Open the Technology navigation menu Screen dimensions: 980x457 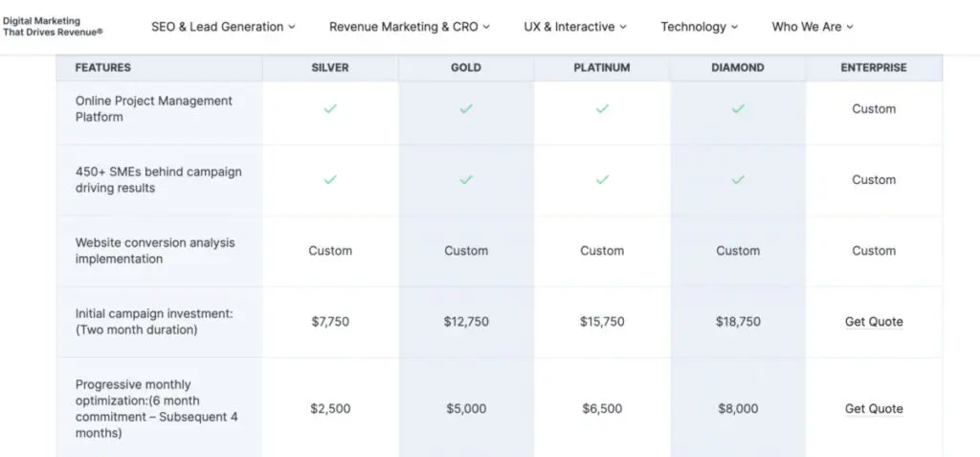click(x=699, y=27)
